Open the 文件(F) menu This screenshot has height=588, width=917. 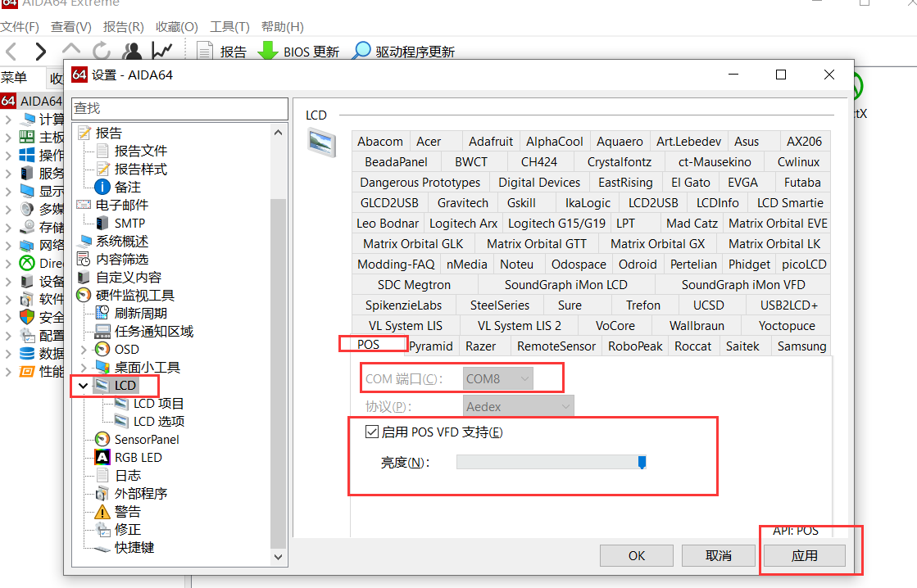(20, 27)
